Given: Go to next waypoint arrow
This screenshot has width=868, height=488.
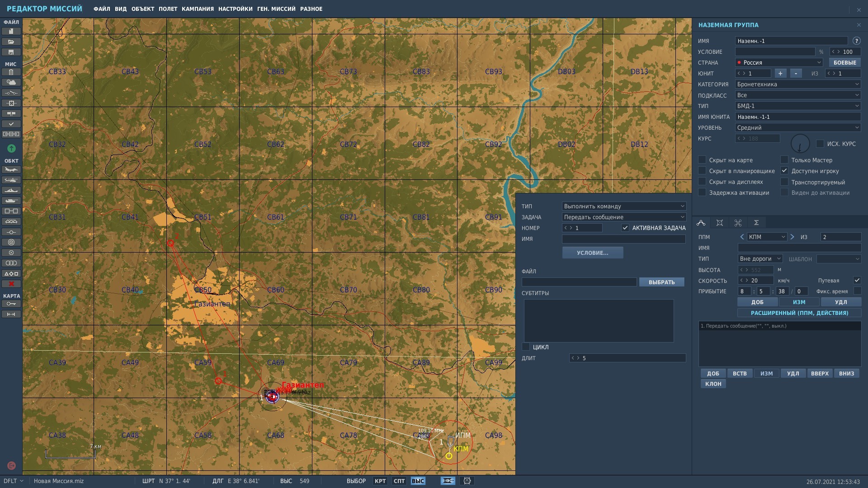Looking at the screenshot, I should click(x=792, y=237).
